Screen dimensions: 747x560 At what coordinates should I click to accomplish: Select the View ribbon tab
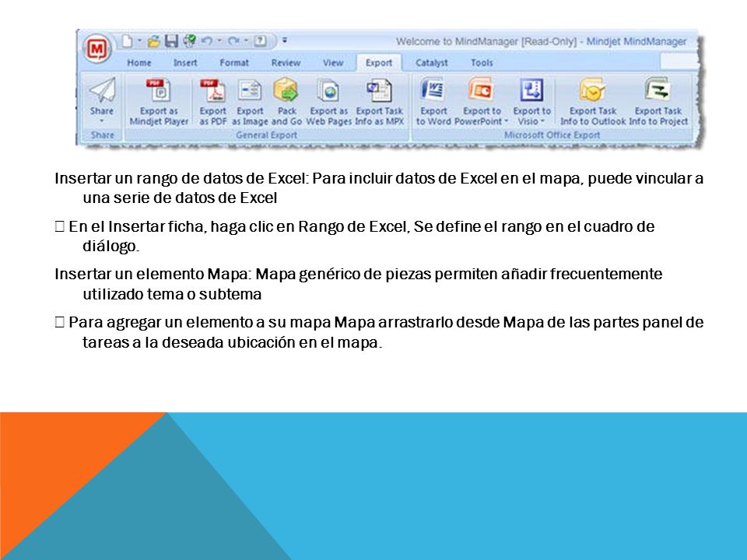332,63
